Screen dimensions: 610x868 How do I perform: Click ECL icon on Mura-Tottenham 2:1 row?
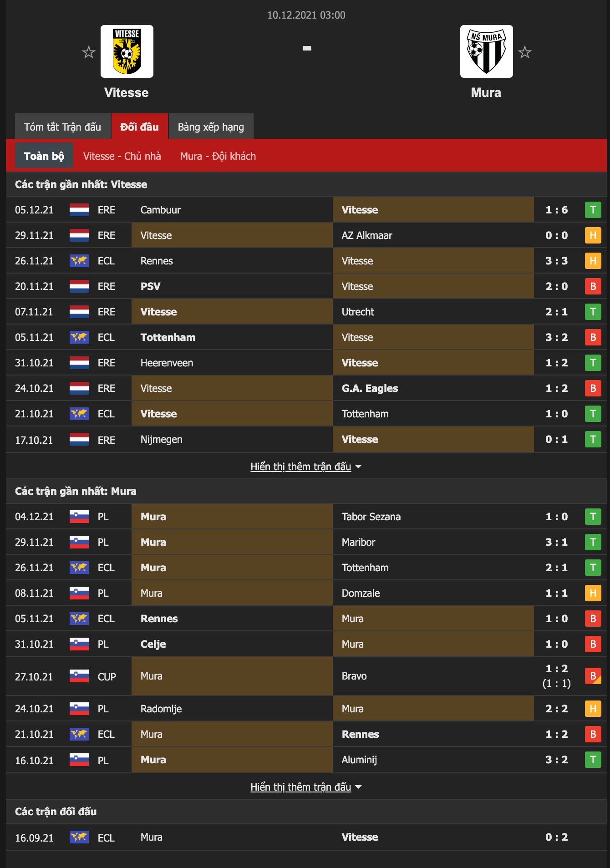pyautogui.click(x=79, y=568)
